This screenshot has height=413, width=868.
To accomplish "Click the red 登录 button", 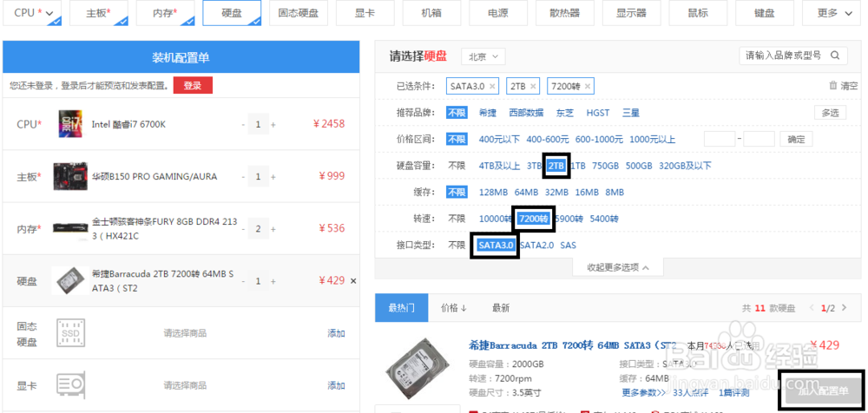I will 193,86.
